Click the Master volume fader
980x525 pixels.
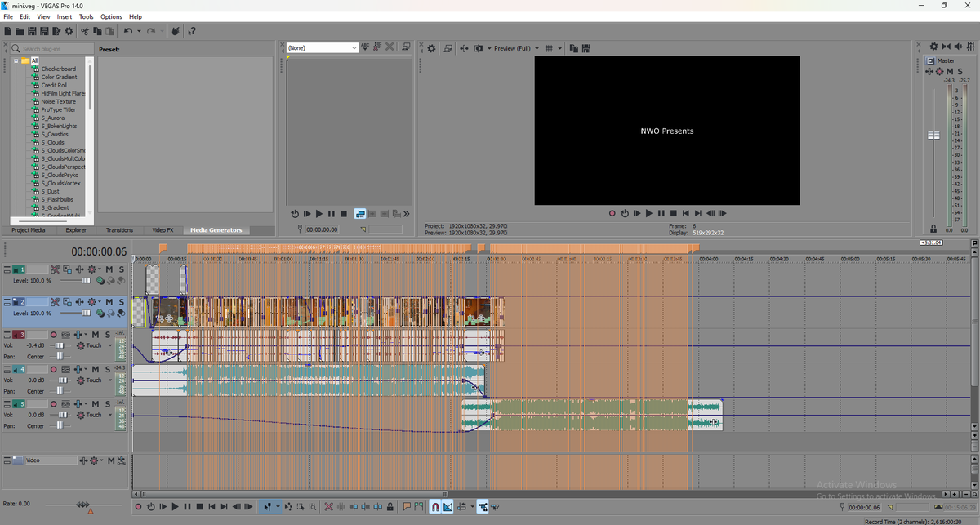[933, 136]
